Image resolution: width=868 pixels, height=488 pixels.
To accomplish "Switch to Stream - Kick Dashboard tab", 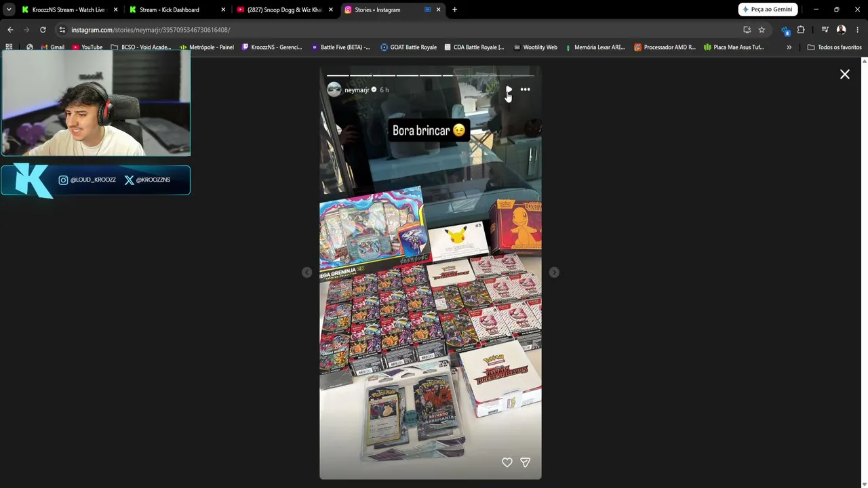I will (176, 9).
